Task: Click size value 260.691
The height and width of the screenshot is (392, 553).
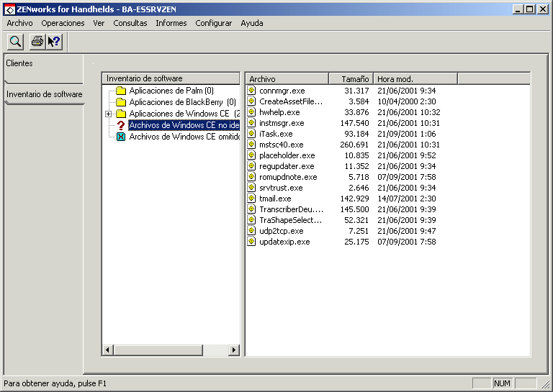Action: (x=354, y=145)
